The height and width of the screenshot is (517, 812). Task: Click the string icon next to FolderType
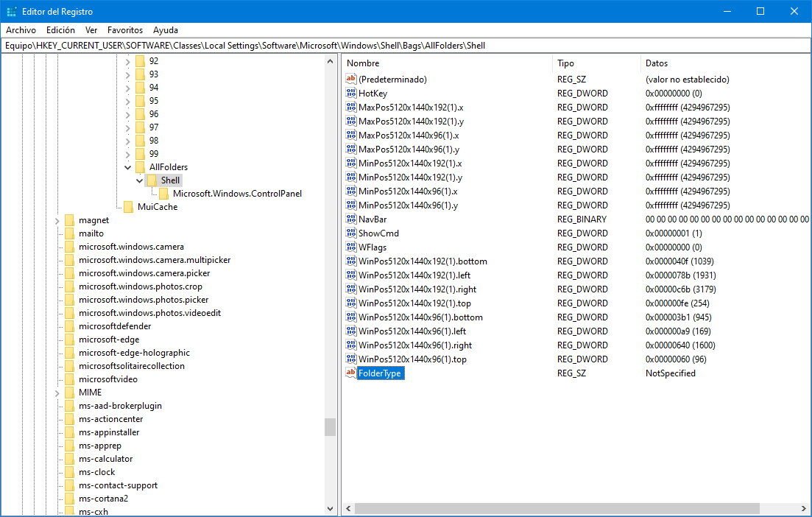(x=351, y=373)
